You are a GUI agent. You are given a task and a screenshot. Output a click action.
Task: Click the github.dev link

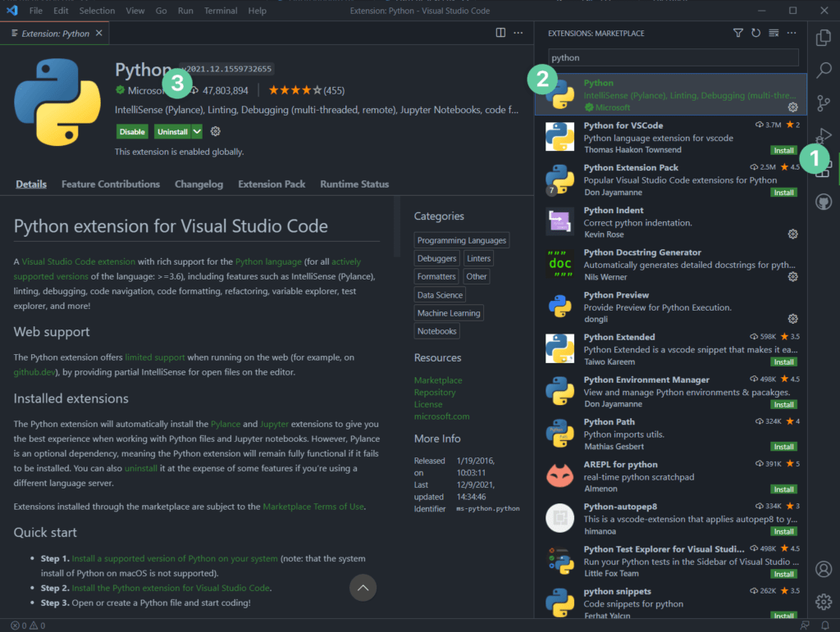click(x=33, y=372)
